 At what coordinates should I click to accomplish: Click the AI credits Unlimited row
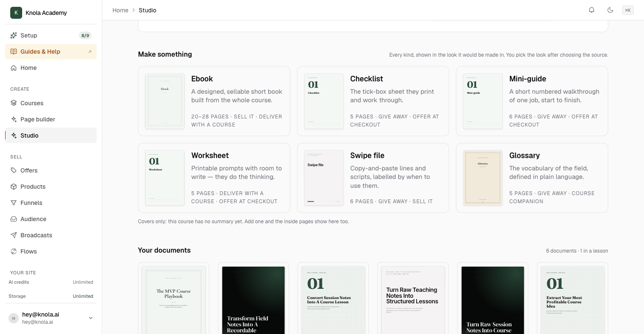(x=51, y=282)
